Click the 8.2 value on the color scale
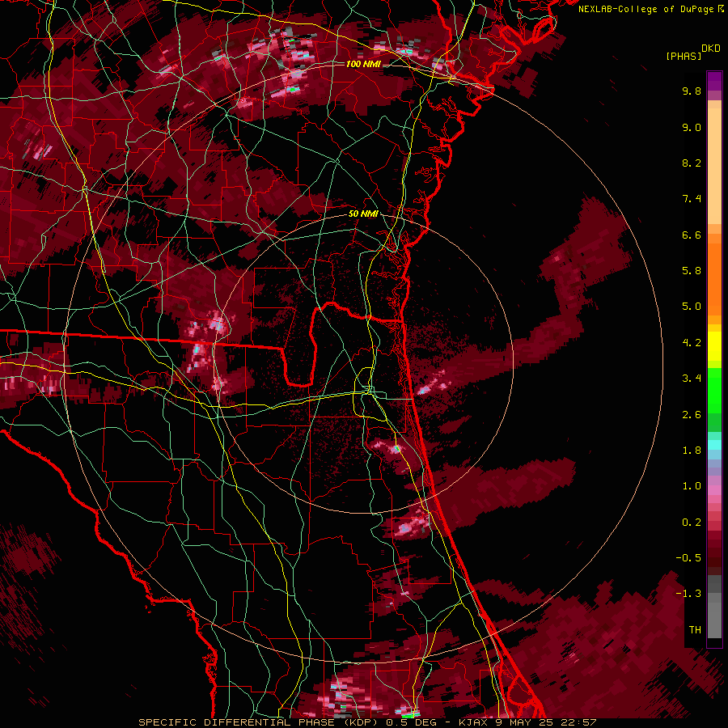 pos(692,163)
